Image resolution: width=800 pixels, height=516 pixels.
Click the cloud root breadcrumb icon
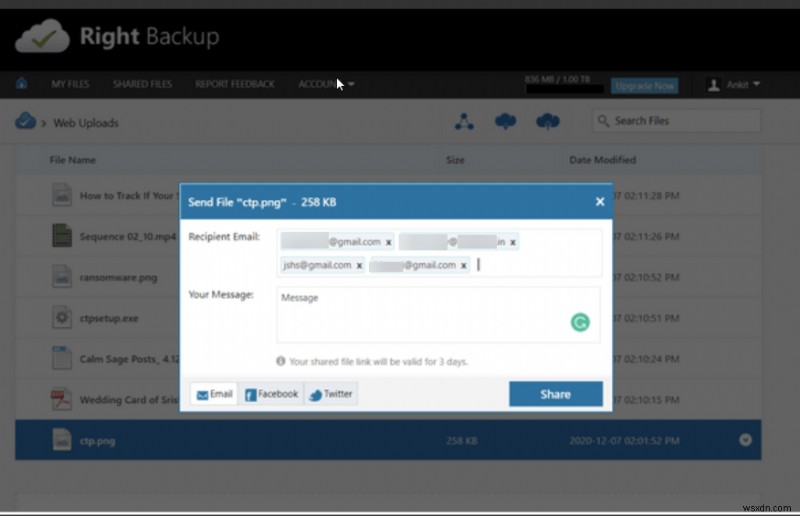pyautogui.click(x=26, y=121)
